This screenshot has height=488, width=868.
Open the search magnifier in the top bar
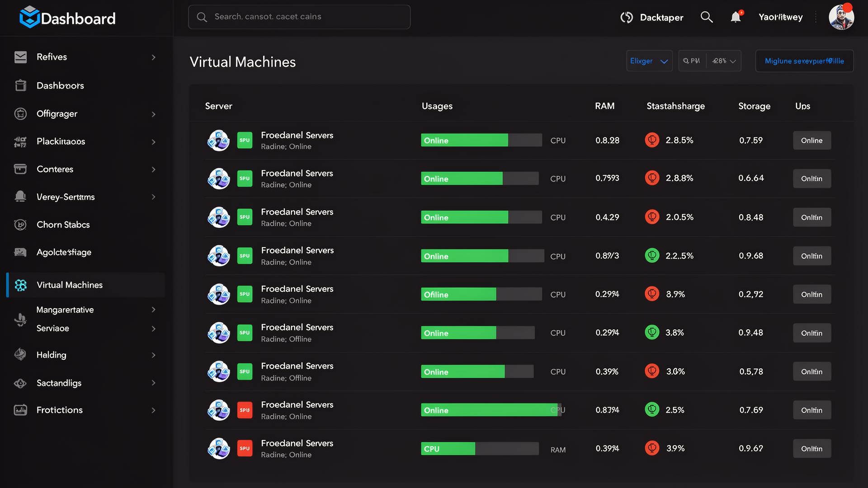(706, 17)
